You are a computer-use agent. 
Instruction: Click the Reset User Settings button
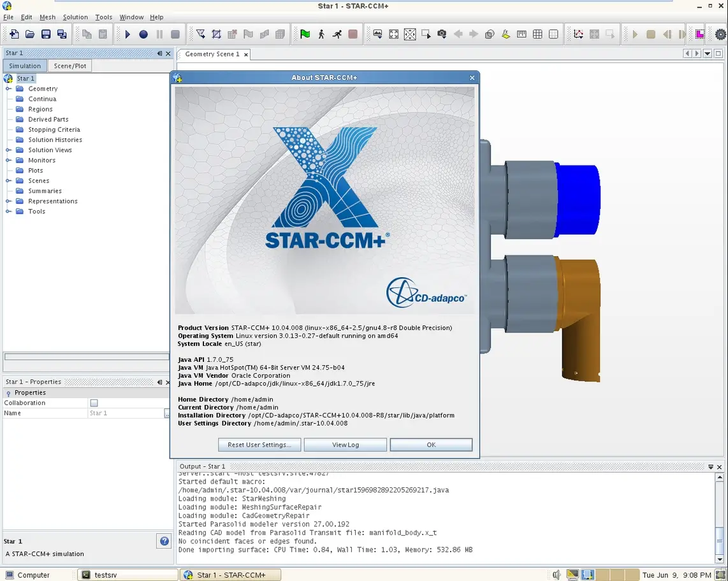pyautogui.click(x=259, y=445)
